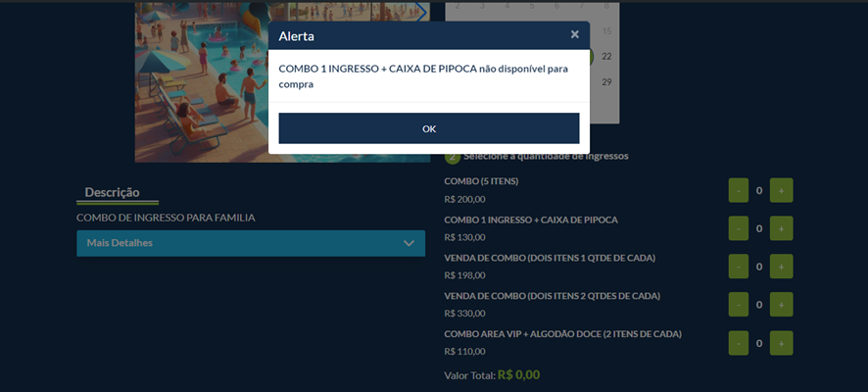Decrease COMBO AREA VIP + ALGODÃO DOCE quantity

(739, 343)
